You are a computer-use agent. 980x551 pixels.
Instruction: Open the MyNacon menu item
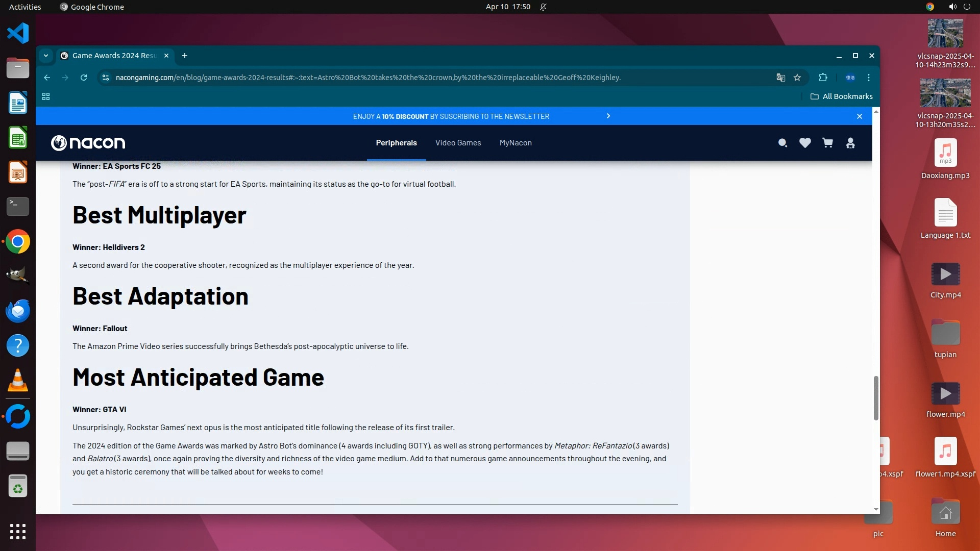coord(516,143)
